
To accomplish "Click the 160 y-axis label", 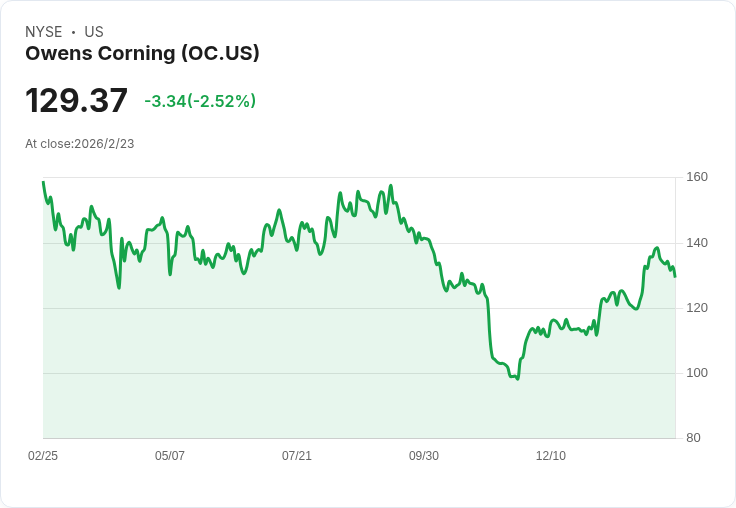I will click(x=697, y=177).
